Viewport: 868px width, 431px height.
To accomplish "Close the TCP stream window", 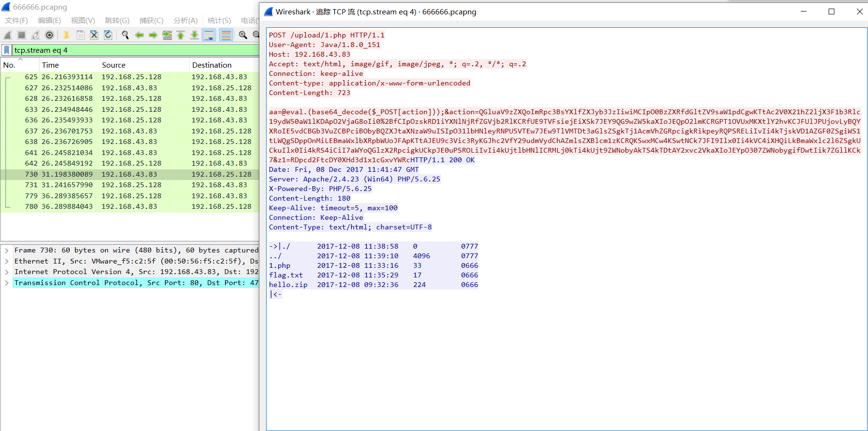I will pos(859,12).
